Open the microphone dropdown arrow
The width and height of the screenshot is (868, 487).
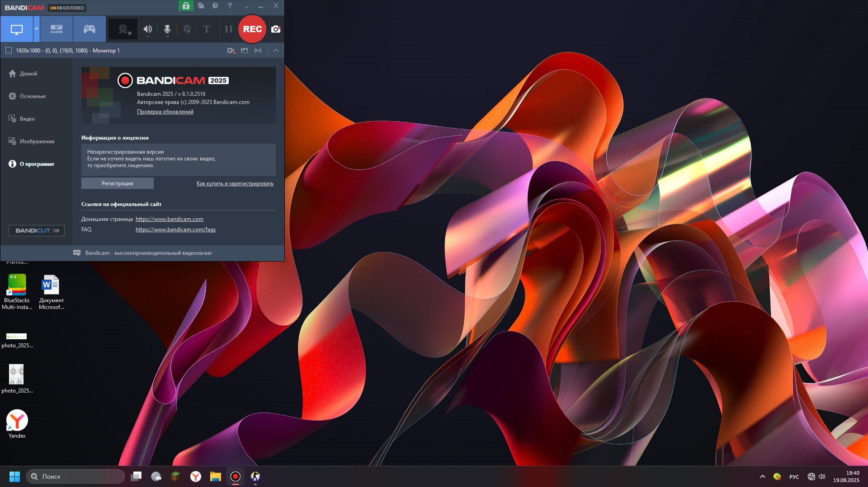point(167,36)
